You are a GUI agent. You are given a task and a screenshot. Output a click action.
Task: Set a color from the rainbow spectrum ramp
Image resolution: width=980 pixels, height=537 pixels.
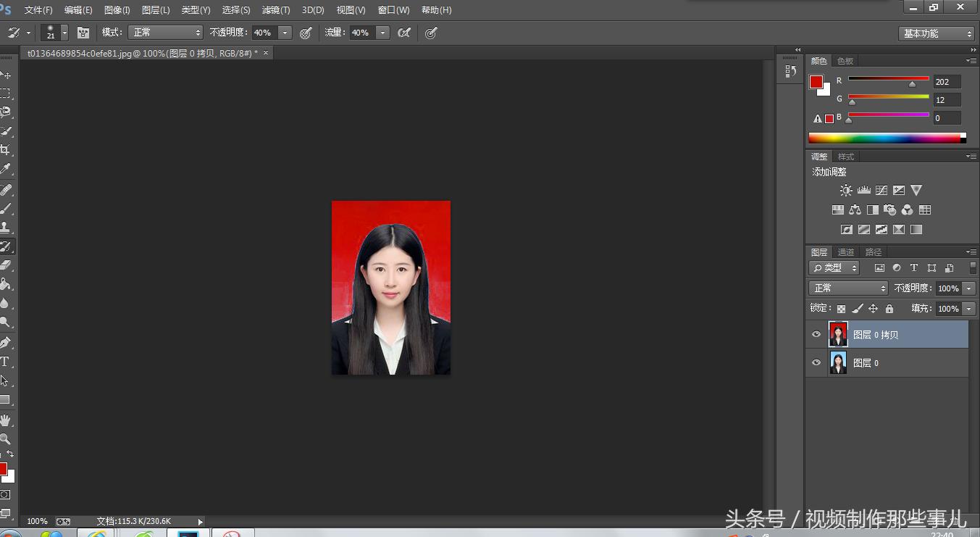[887, 136]
